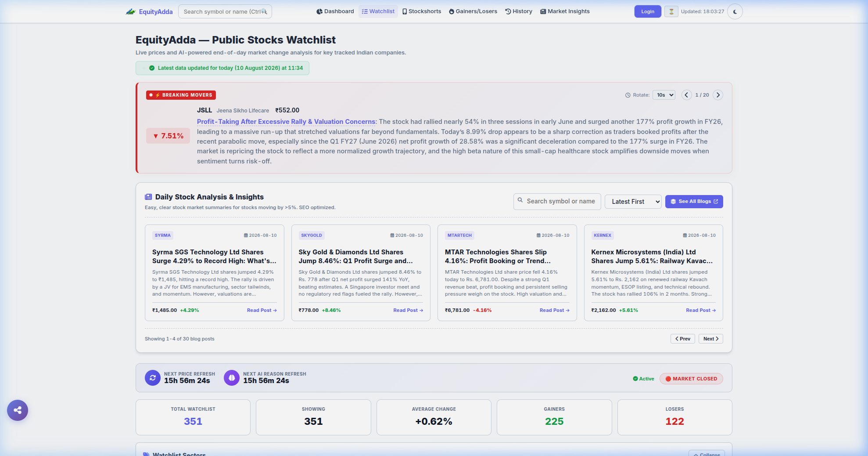Viewport: 868px width, 456px height.
Task: Open Market Insights page
Action: pyautogui.click(x=565, y=11)
